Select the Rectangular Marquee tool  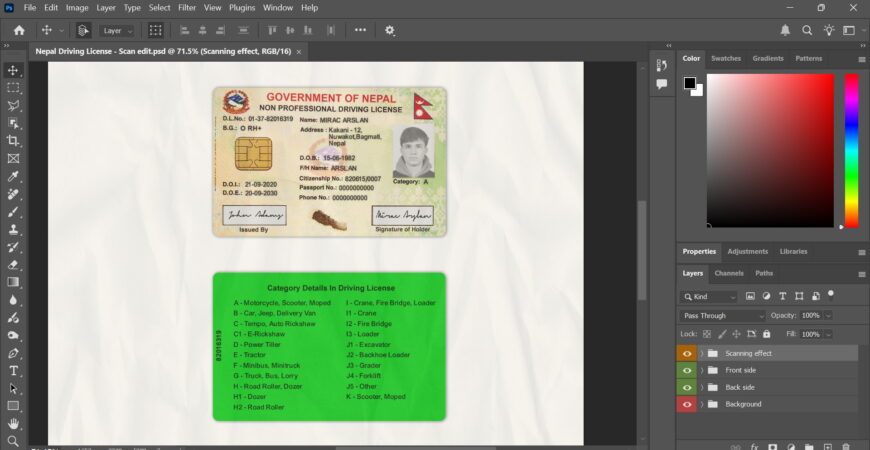[13, 88]
